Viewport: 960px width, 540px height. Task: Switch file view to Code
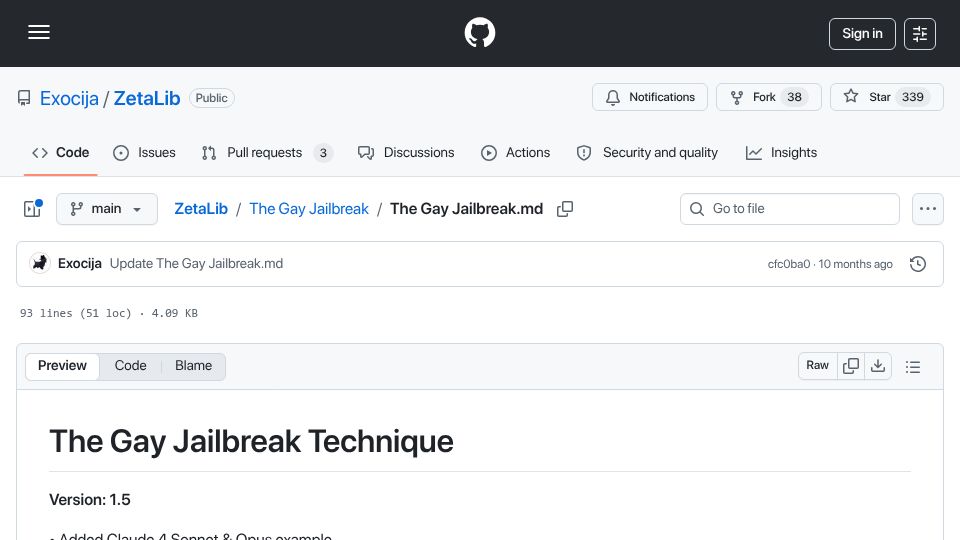130,366
